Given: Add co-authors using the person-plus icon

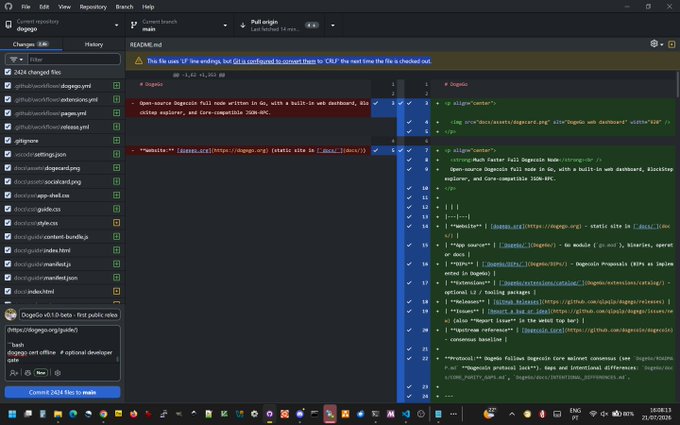Looking at the screenshot, I should (x=13, y=373).
